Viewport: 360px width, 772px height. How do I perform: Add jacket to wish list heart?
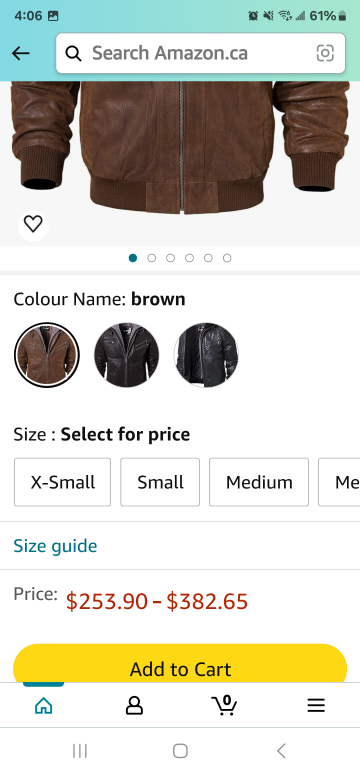tap(33, 224)
